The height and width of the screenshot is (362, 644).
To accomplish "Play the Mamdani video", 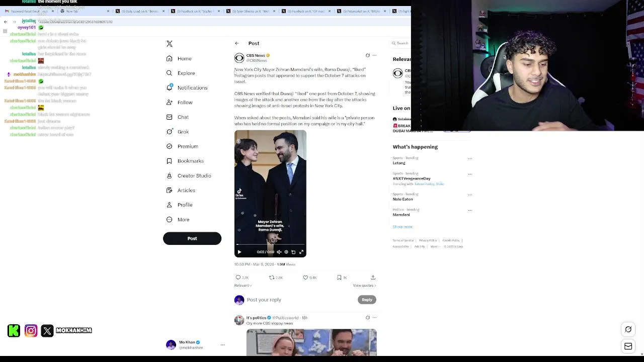I will pos(239,252).
